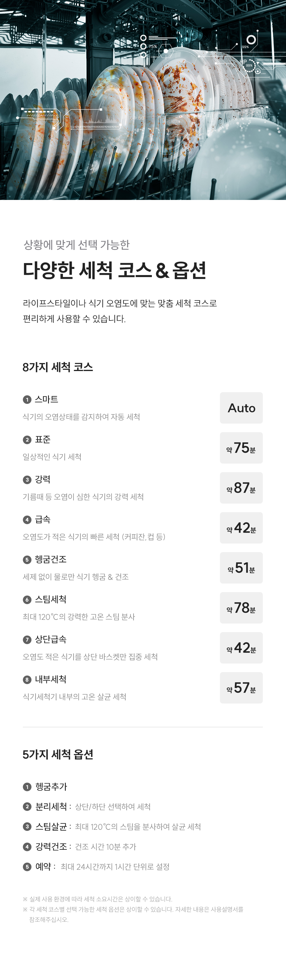This screenshot has width=286, height=980.
Task: Click the number 1 badge beside 헹굼추가
Action: point(27,787)
